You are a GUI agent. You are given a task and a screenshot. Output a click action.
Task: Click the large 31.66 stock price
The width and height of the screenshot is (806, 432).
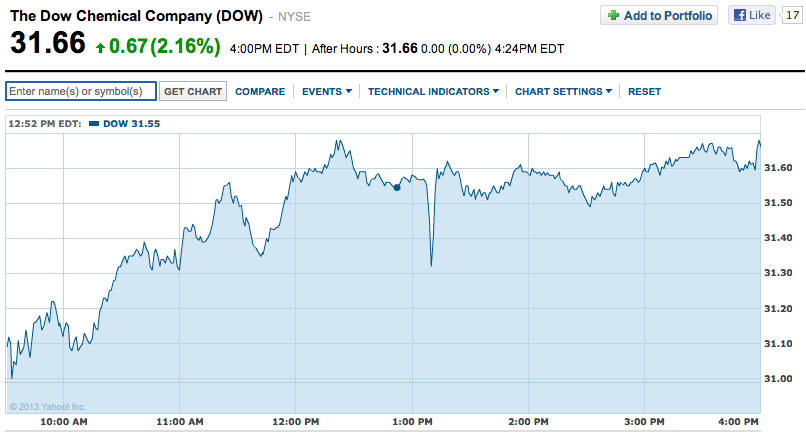click(x=48, y=43)
